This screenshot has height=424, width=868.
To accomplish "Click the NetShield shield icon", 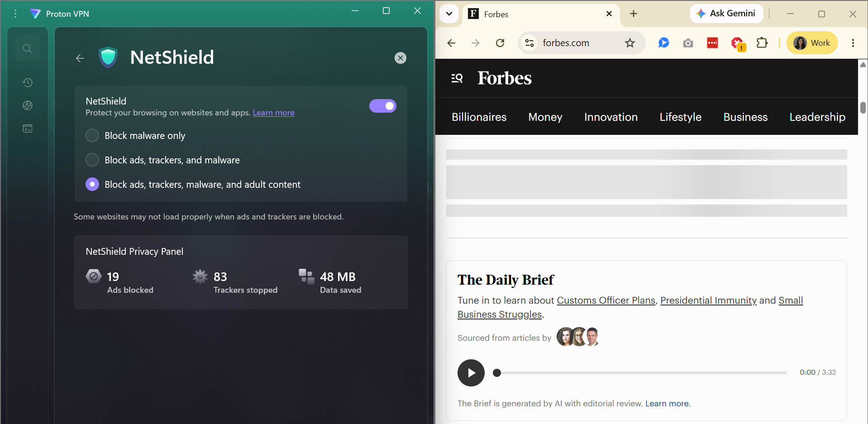I will click(108, 57).
